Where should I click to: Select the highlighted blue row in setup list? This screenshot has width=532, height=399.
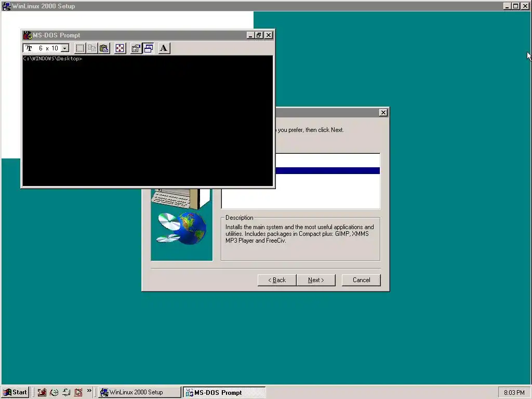tap(328, 170)
